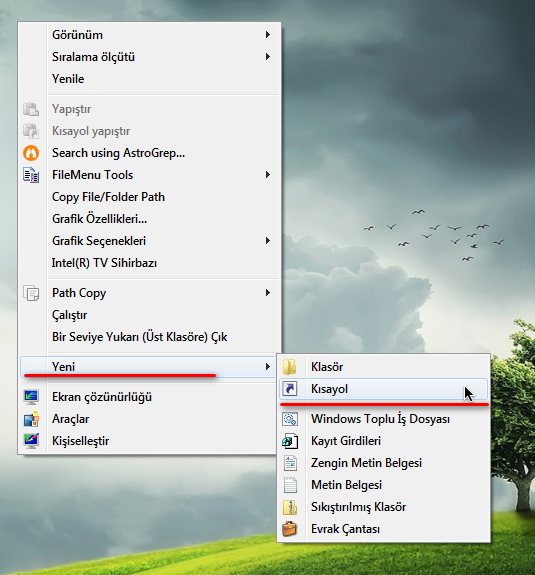Screen dimensions: 535x575
Task: Click the Yeni submenu arrow
Action: 268,367
